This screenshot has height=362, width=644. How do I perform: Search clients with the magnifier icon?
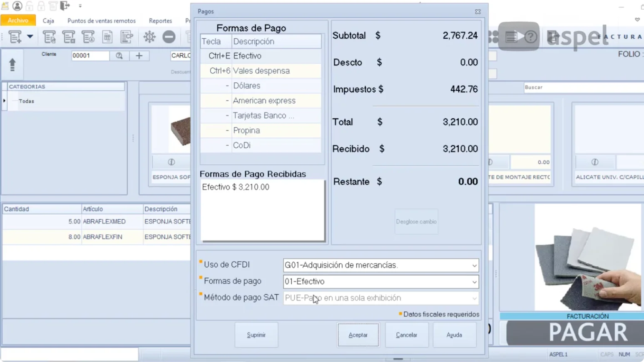[x=119, y=56]
